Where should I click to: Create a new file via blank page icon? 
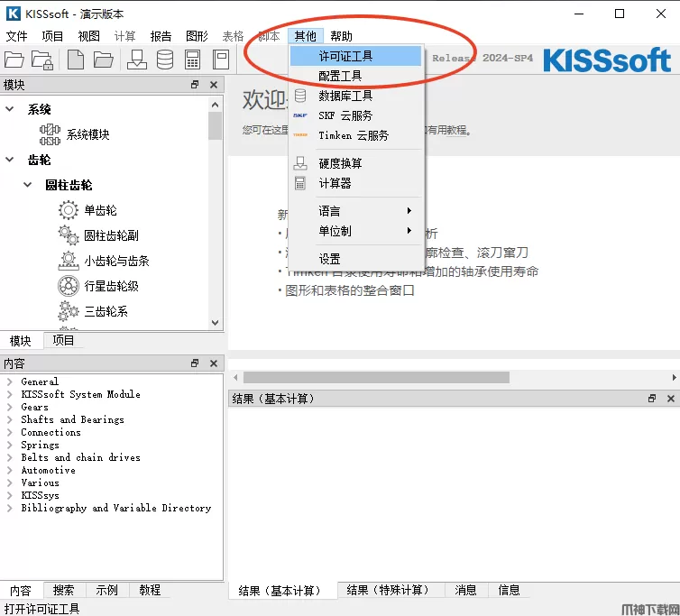pyautogui.click(x=76, y=60)
